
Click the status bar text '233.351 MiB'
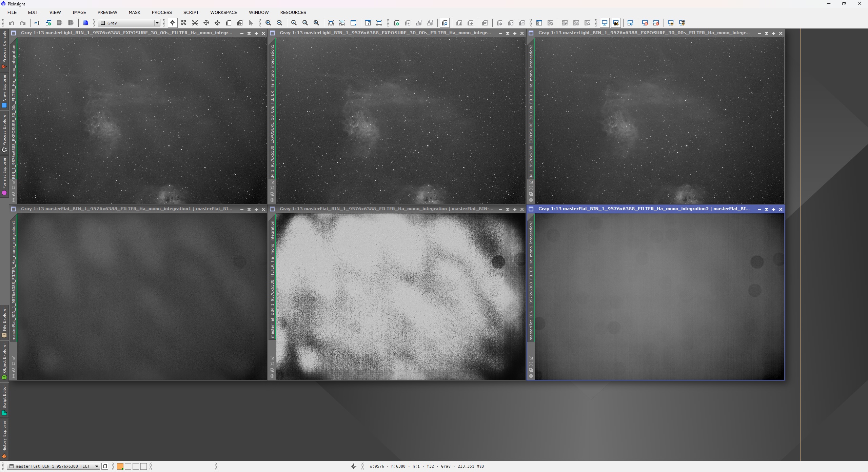pyautogui.click(x=471, y=466)
